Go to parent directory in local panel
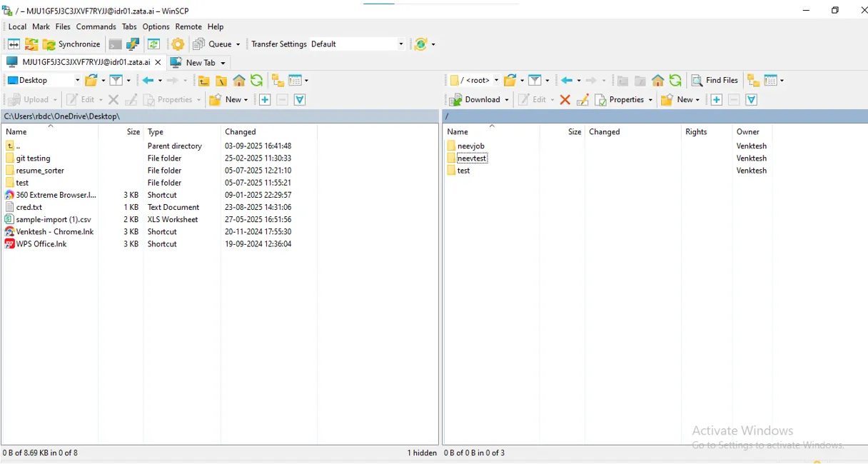This screenshot has width=868, height=464. (x=204, y=81)
